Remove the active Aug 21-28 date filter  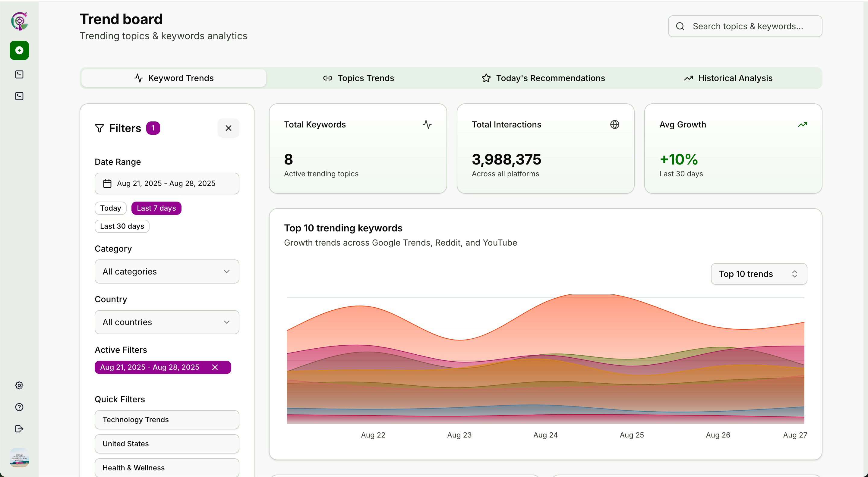215,367
